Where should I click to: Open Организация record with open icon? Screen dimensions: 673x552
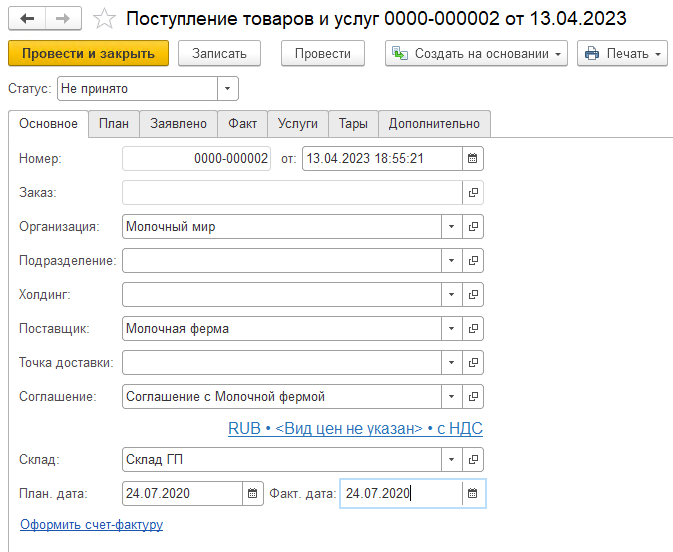coord(474,226)
